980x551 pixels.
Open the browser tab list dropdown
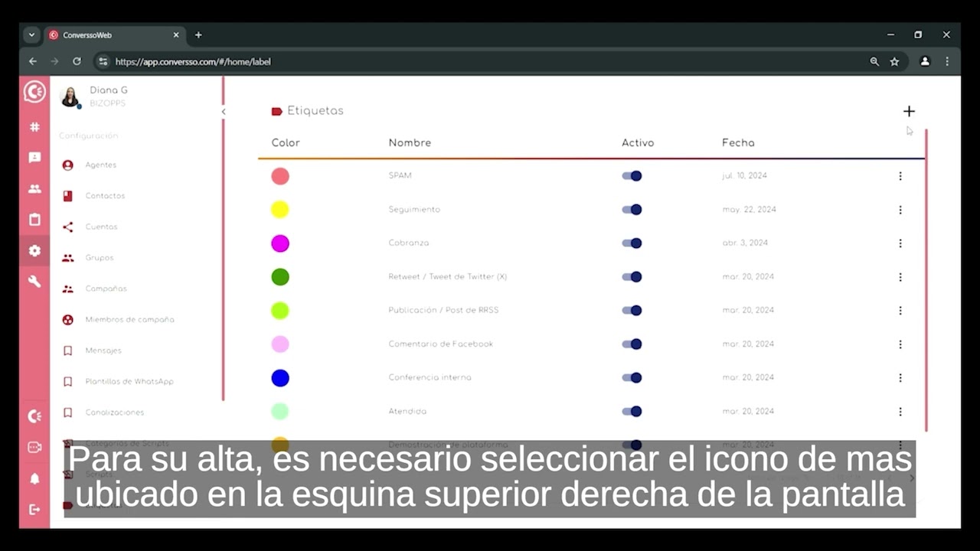coord(31,34)
